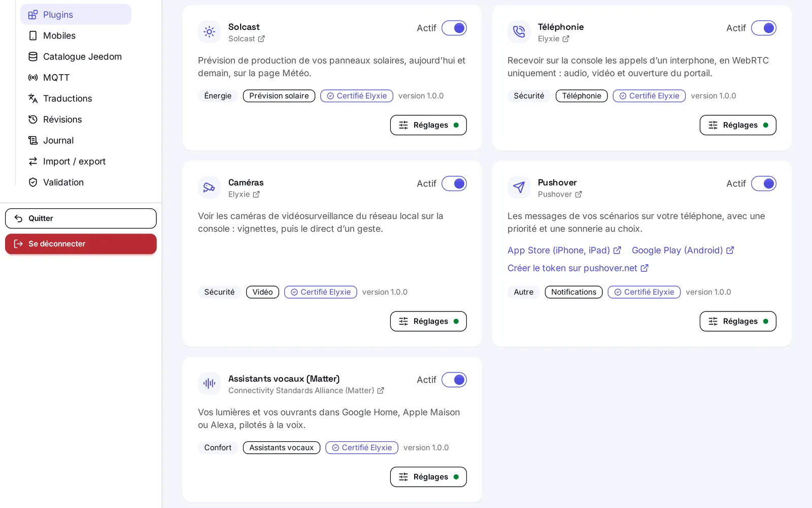Viewport: 812px width, 508px height.
Task: Open the Plugins section in sidebar
Action: point(76,14)
